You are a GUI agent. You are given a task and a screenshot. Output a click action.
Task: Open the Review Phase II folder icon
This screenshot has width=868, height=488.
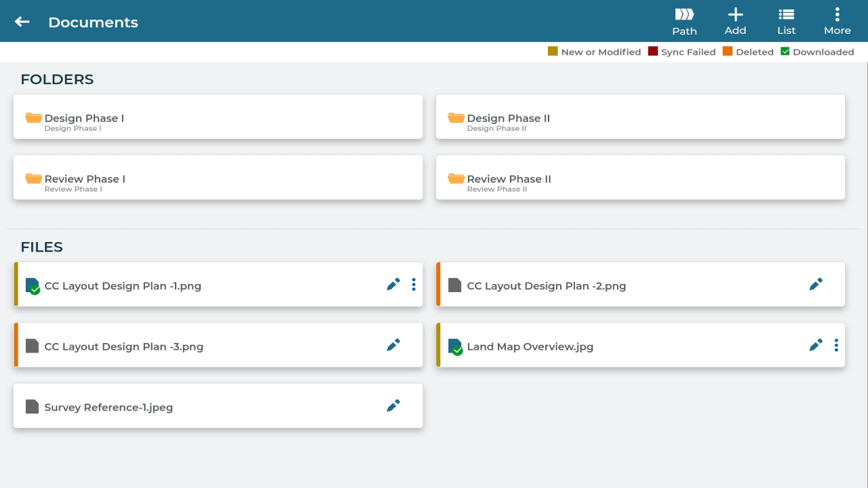(456, 179)
